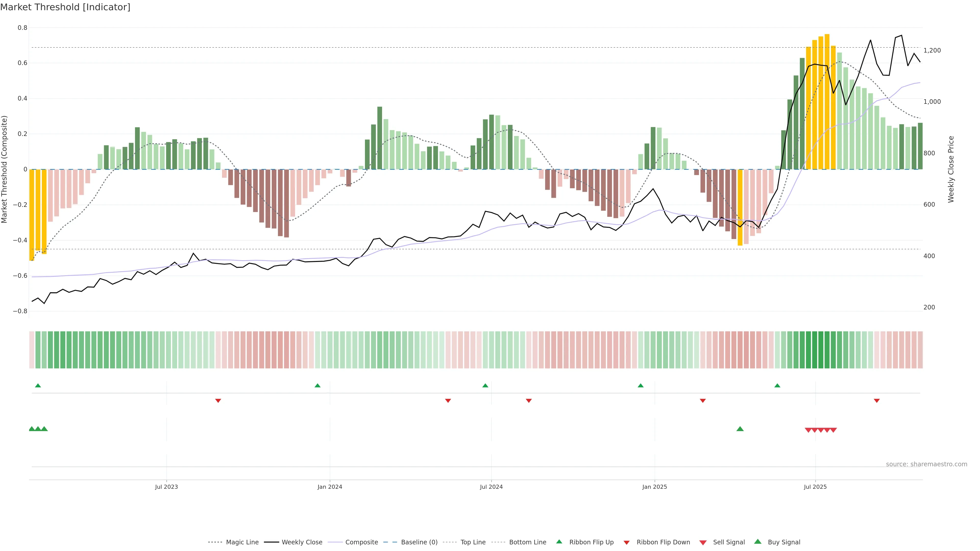Click the Jul 2025 x-axis label
Screen dimensions: 980x551
point(815,487)
